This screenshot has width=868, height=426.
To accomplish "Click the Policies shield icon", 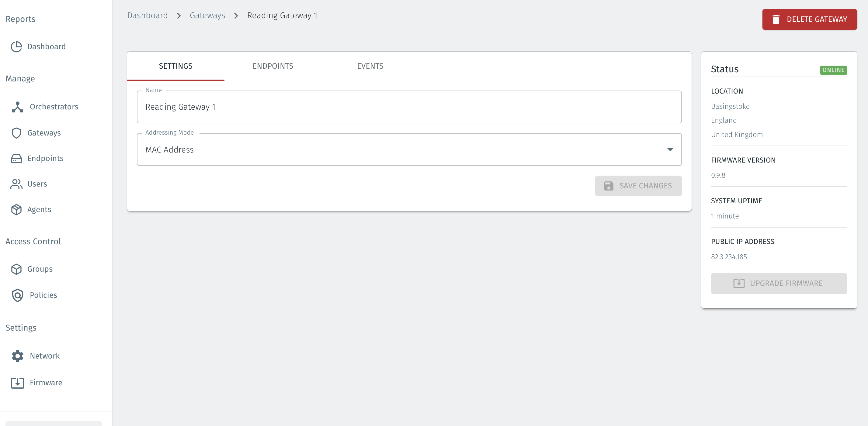I will 18,295.
